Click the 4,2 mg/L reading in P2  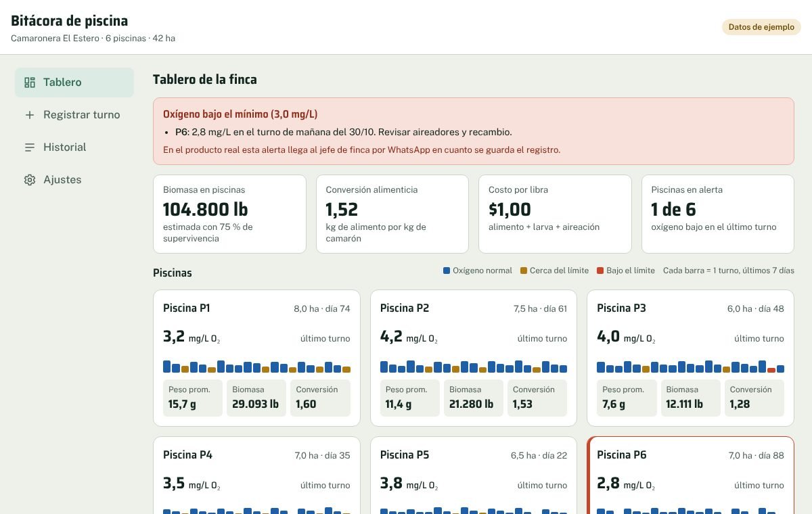[409, 337]
